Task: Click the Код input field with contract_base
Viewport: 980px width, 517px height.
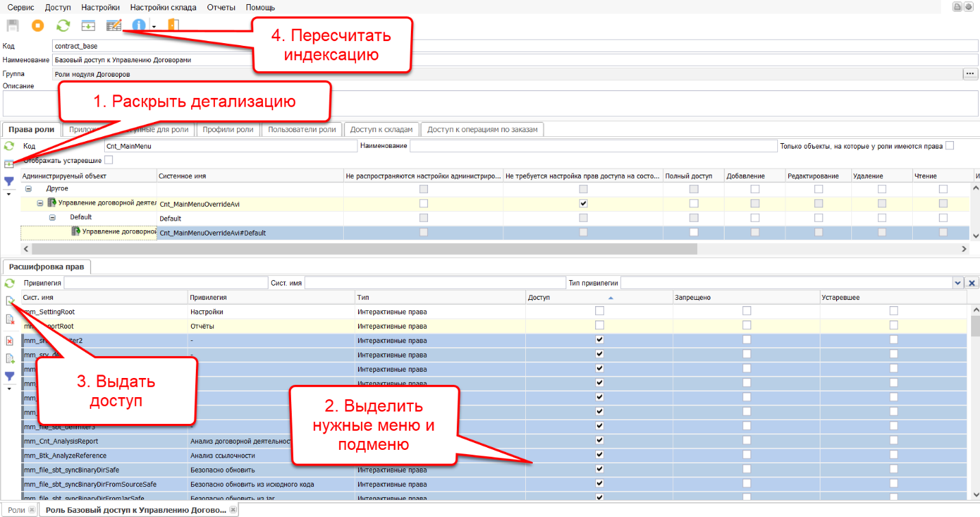Action: click(x=274, y=46)
